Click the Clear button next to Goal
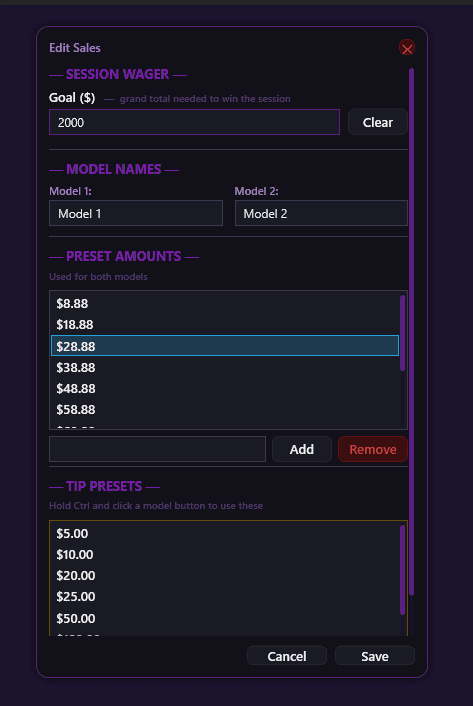 point(378,122)
